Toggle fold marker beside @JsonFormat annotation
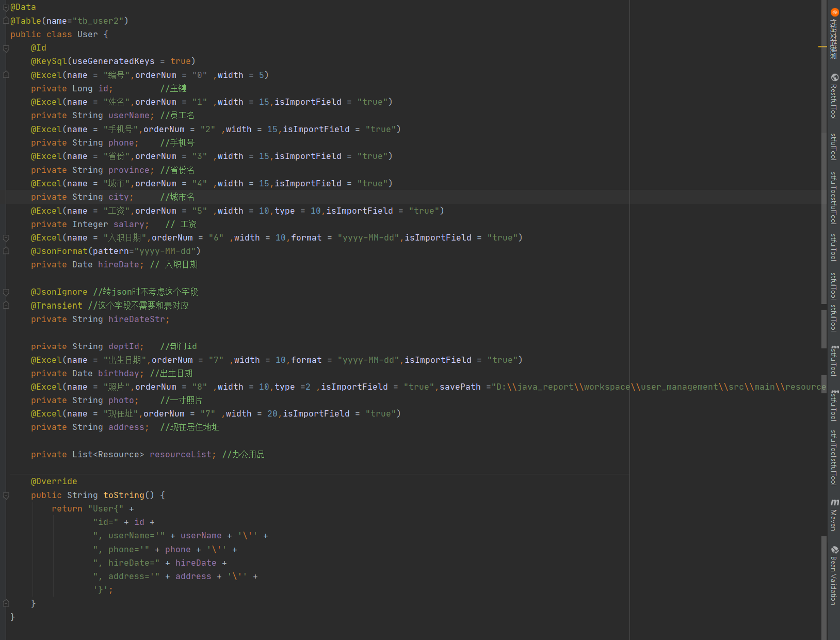Image resolution: width=840 pixels, height=640 pixels. click(x=6, y=251)
